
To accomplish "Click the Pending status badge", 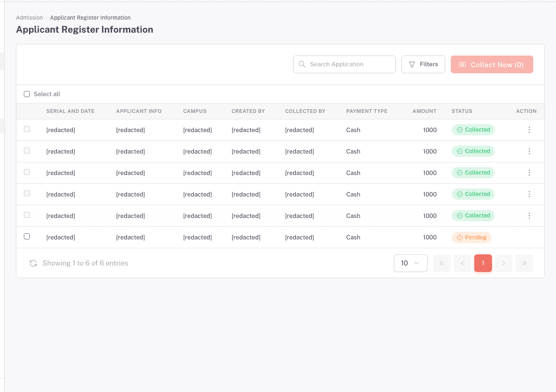I will [471, 237].
